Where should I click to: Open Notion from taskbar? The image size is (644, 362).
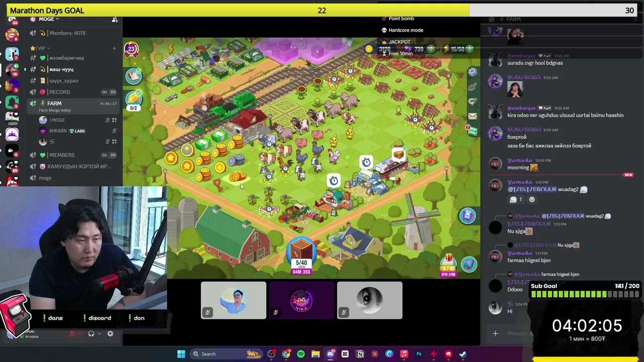[x=360, y=354]
